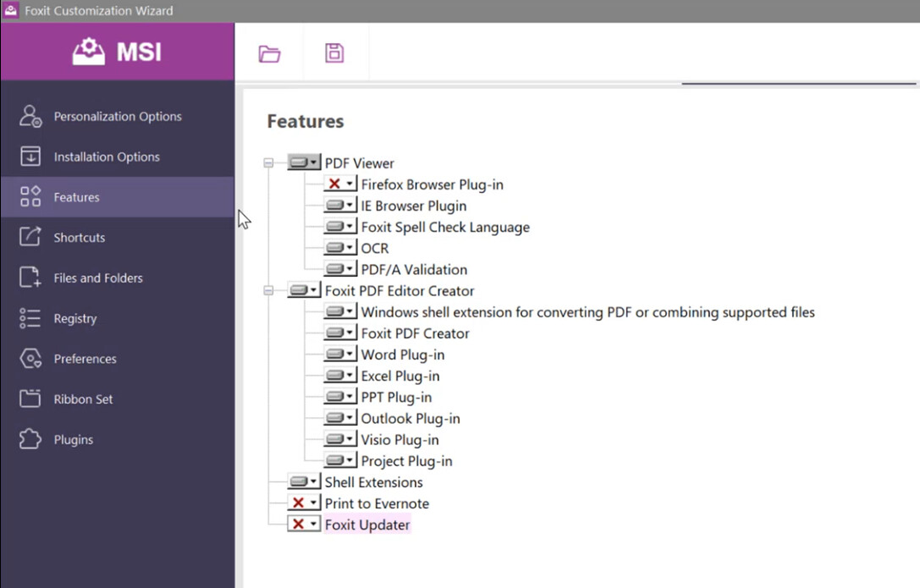Click the Personalization Options user icon
The image size is (920, 588).
[30, 117]
